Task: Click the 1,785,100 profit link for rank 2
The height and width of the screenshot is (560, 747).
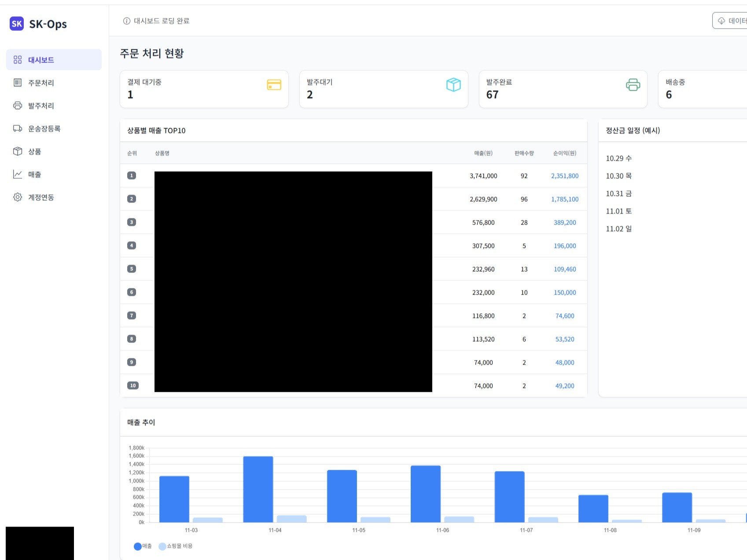Action: coord(564,199)
